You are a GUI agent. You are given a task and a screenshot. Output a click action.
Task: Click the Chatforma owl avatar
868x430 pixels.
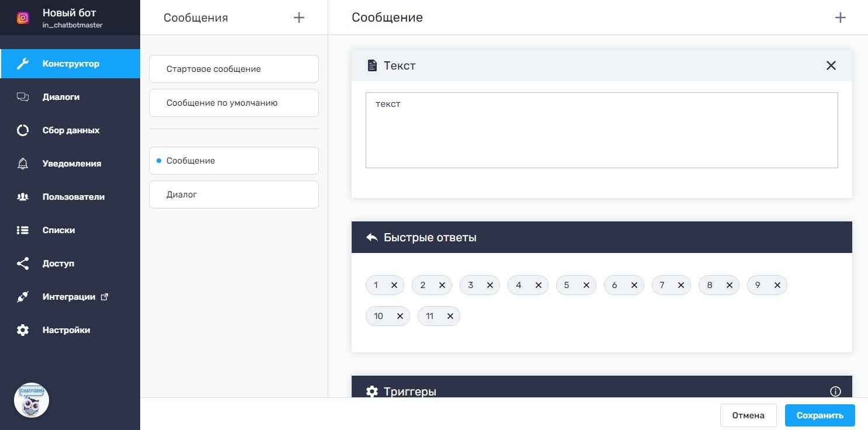point(32,400)
